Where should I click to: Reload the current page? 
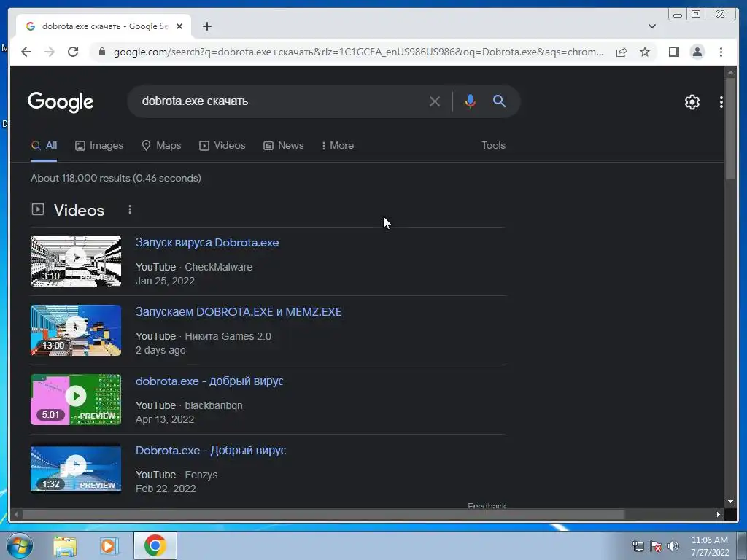pos(73,52)
